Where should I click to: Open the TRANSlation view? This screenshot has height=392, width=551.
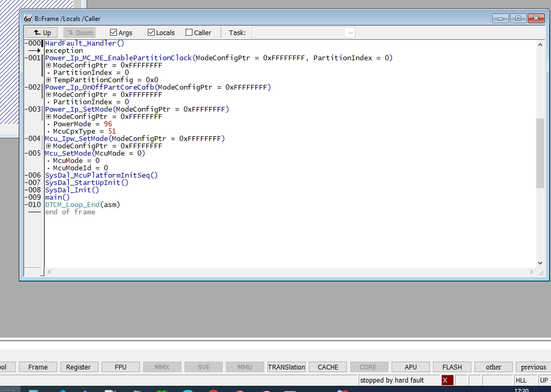(x=286, y=367)
